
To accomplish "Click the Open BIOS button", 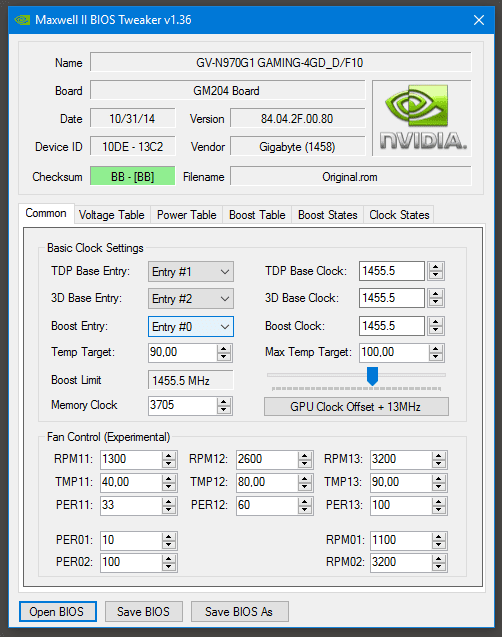I will pyautogui.click(x=58, y=611).
